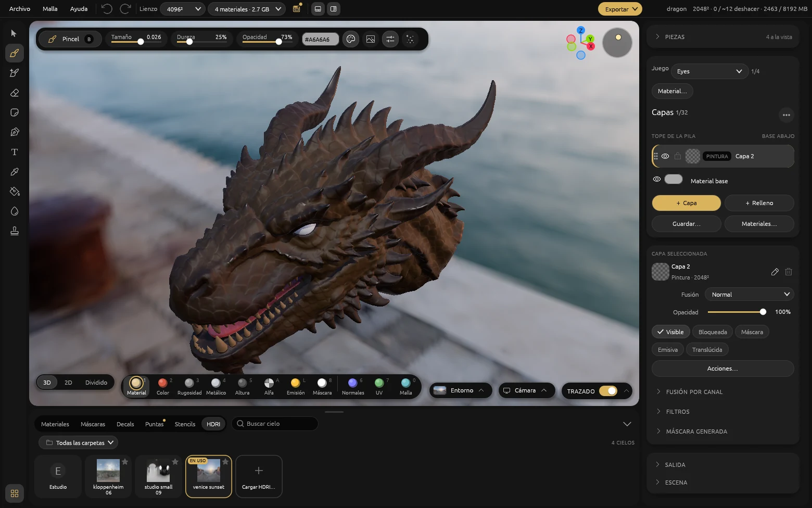Open the color palette picker

coord(351,39)
